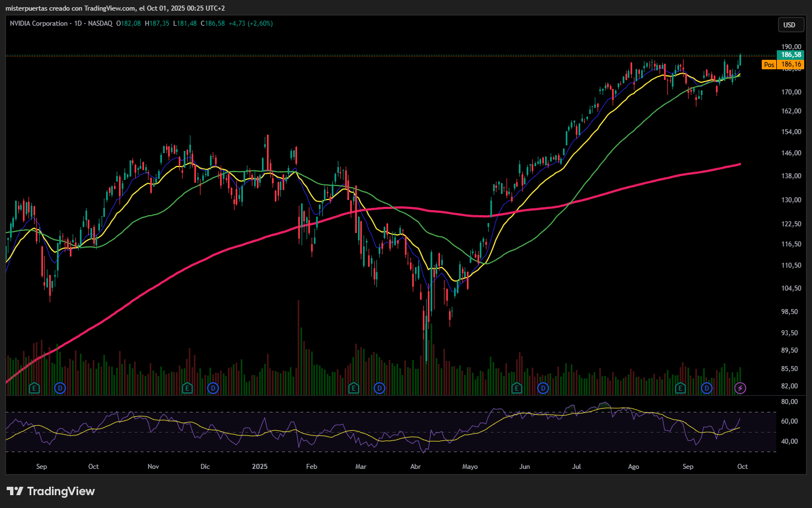This screenshot has height=508, width=812.
Task: Click the 104,50 price axis label
Action: pos(791,288)
